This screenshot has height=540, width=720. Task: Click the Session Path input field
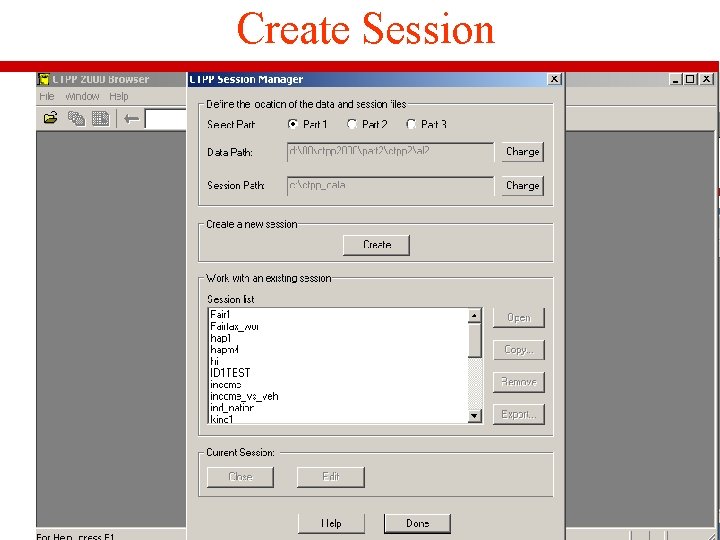(x=391, y=186)
